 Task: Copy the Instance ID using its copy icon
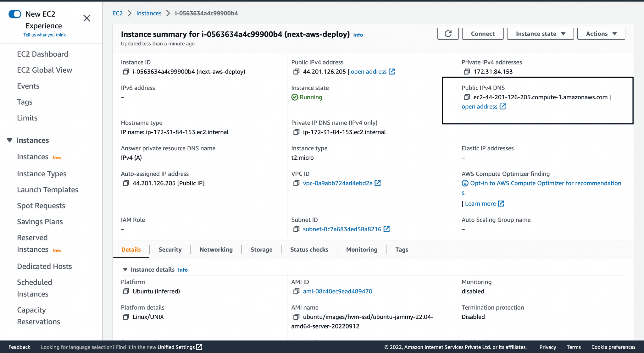click(x=125, y=71)
